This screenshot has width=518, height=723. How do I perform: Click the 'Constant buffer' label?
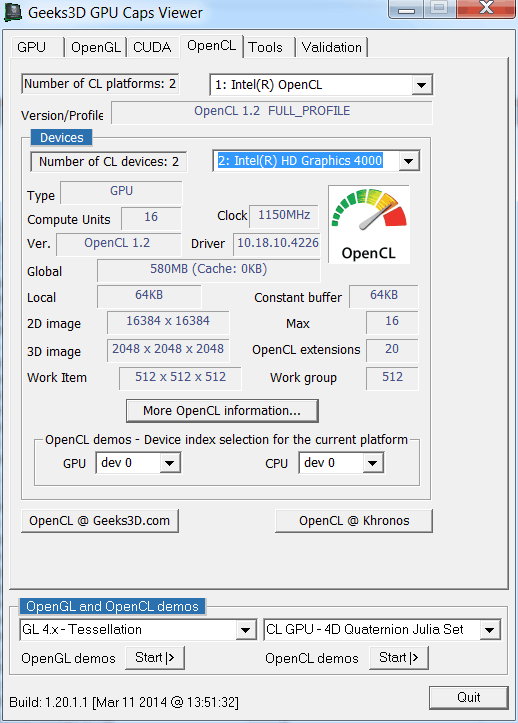click(298, 297)
